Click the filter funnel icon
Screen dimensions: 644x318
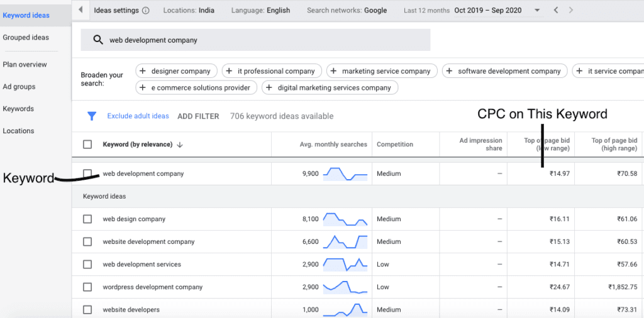coord(92,116)
